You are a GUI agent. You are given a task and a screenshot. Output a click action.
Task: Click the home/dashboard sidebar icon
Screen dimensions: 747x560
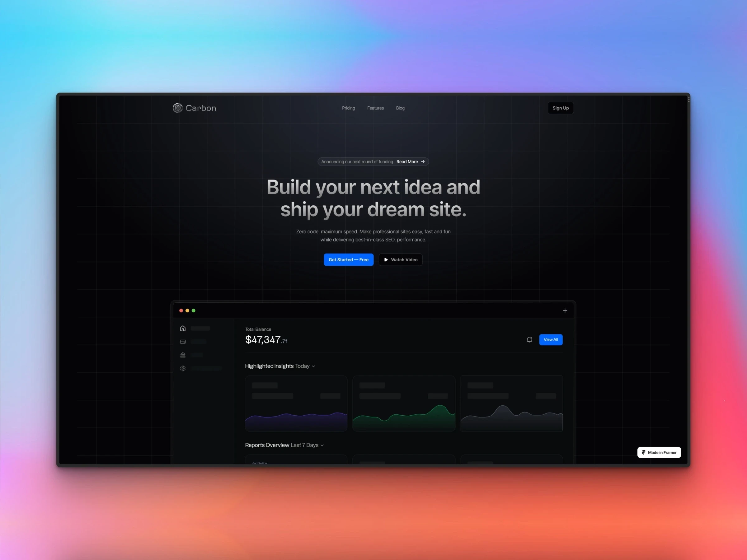[x=183, y=328]
